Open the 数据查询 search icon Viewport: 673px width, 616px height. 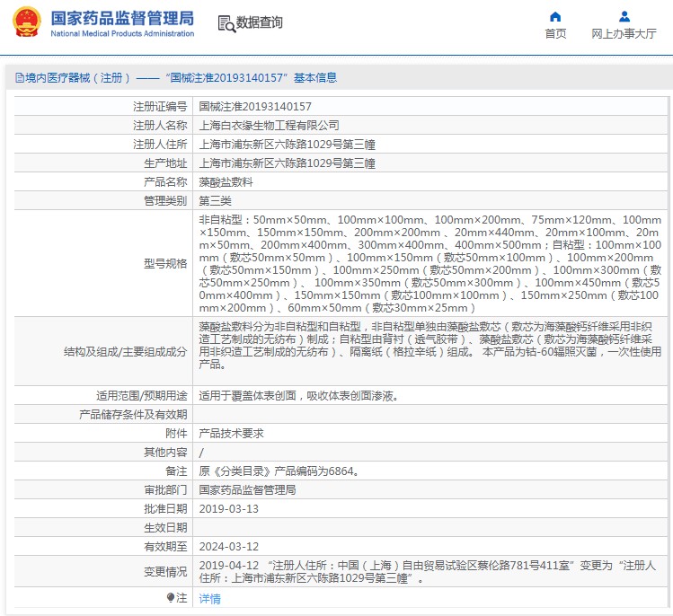click(226, 23)
